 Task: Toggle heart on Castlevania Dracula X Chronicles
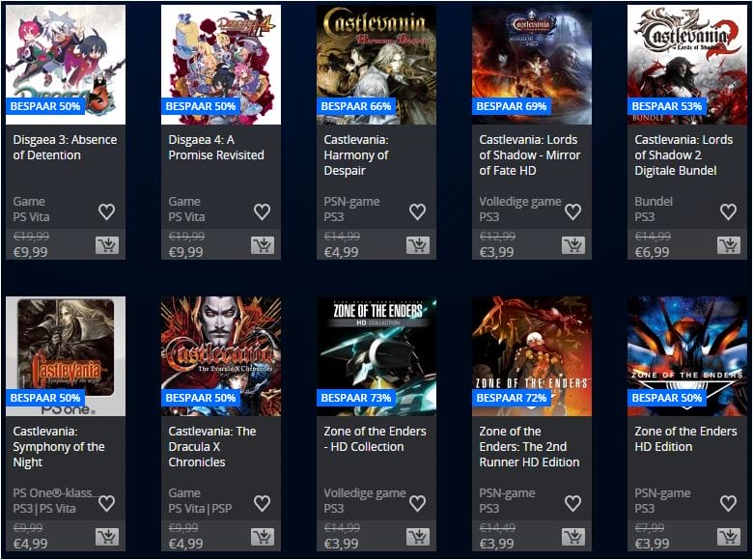(263, 503)
